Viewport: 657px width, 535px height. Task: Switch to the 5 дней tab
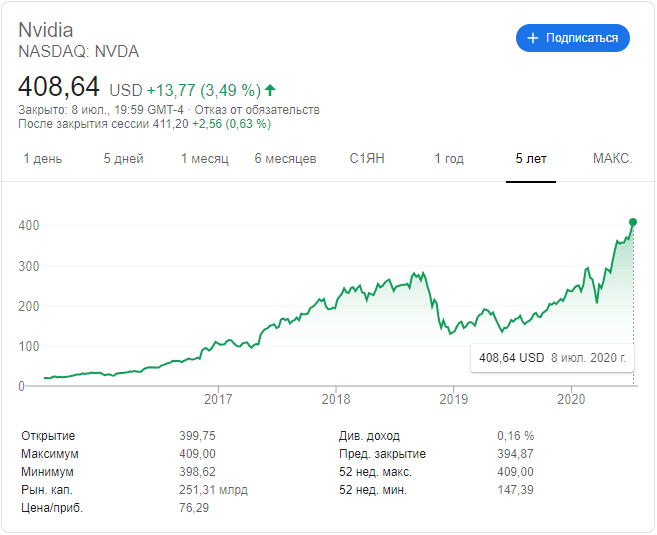(123, 159)
